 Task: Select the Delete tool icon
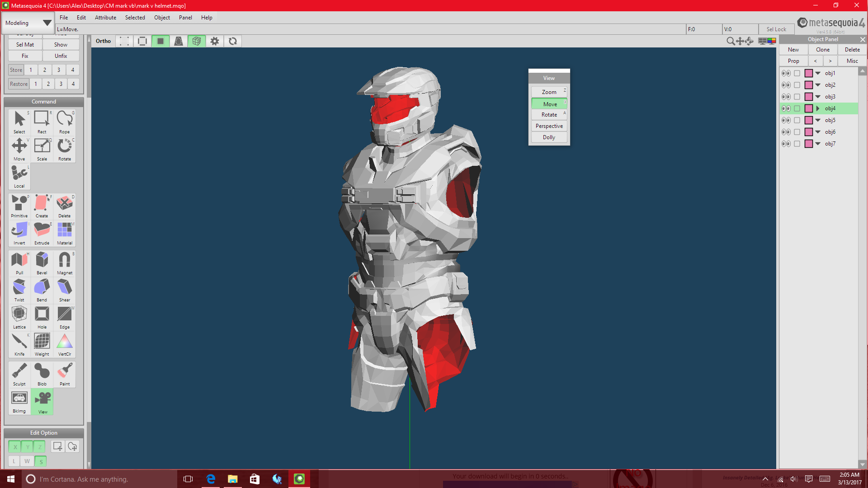65,206
